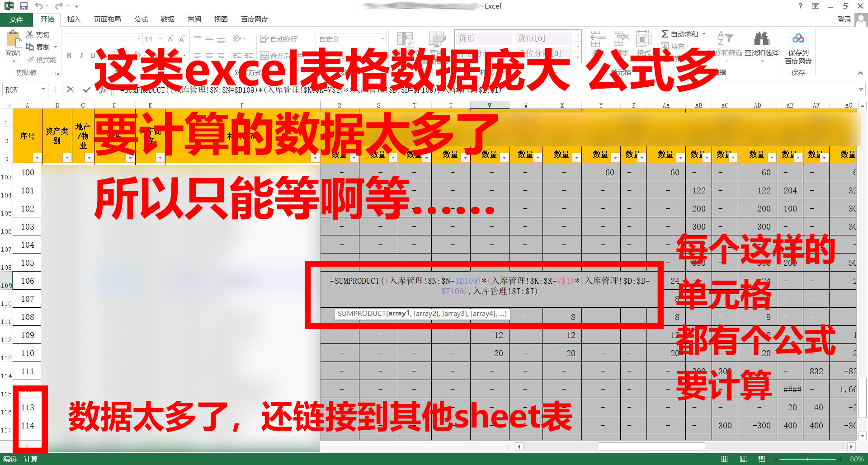
Task: Switch to the 公式 (Formulas) tab
Action: pyautogui.click(x=141, y=19)
